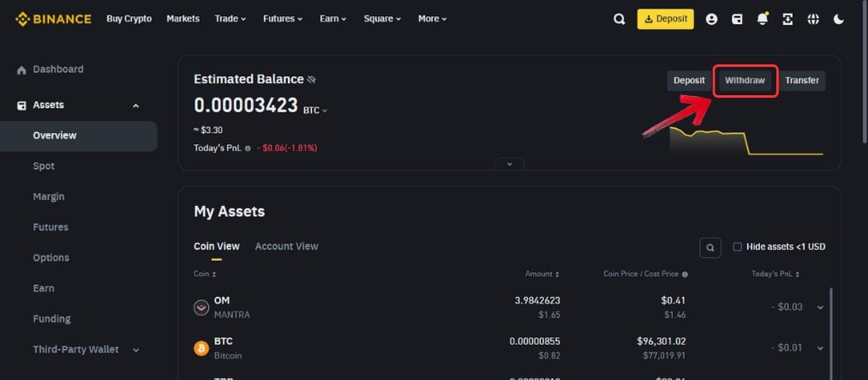Switch to Account View tab

coord(287,246)
